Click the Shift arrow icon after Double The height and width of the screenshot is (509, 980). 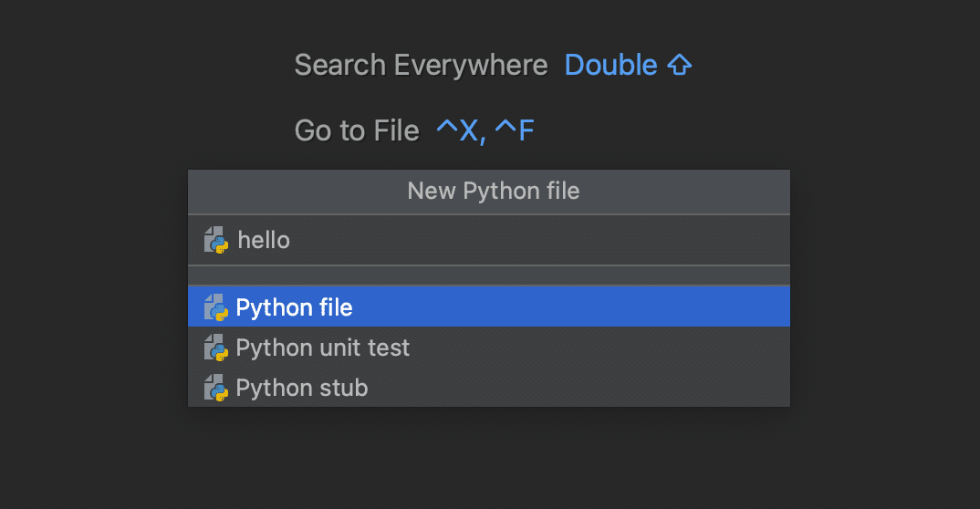[680, 65]
